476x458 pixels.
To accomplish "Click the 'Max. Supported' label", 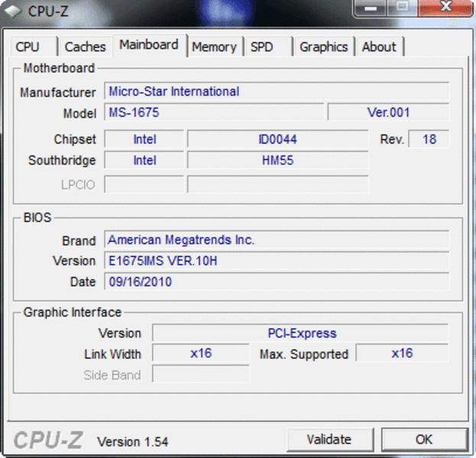I will click(304, 354).
